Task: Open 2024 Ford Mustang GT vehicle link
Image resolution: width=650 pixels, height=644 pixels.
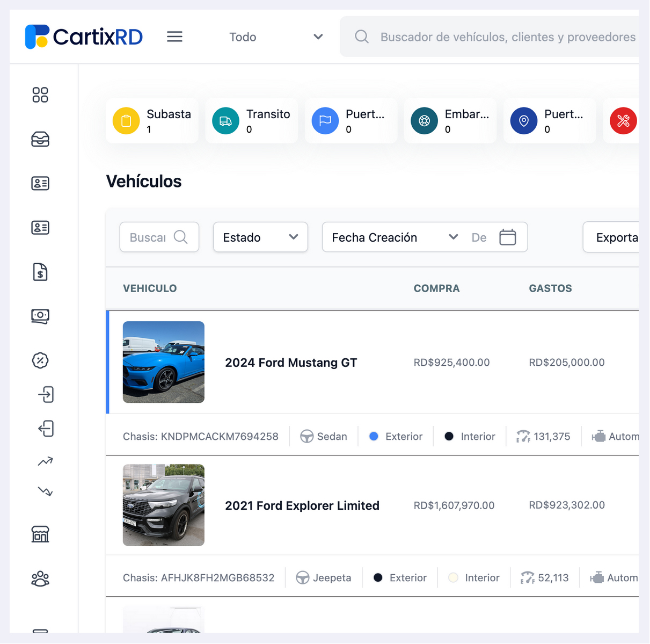Action: tap(291, 363)
